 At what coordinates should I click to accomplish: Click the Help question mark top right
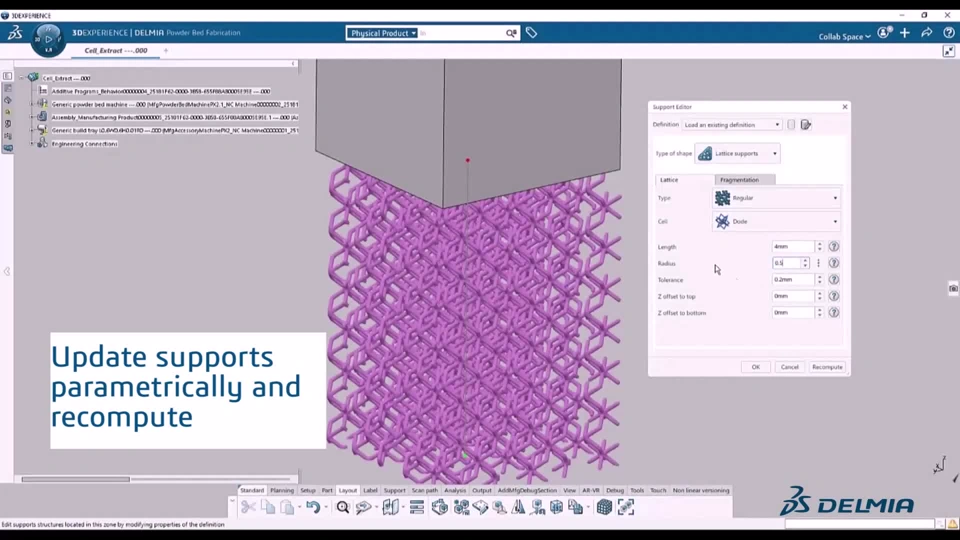[948, 33]
